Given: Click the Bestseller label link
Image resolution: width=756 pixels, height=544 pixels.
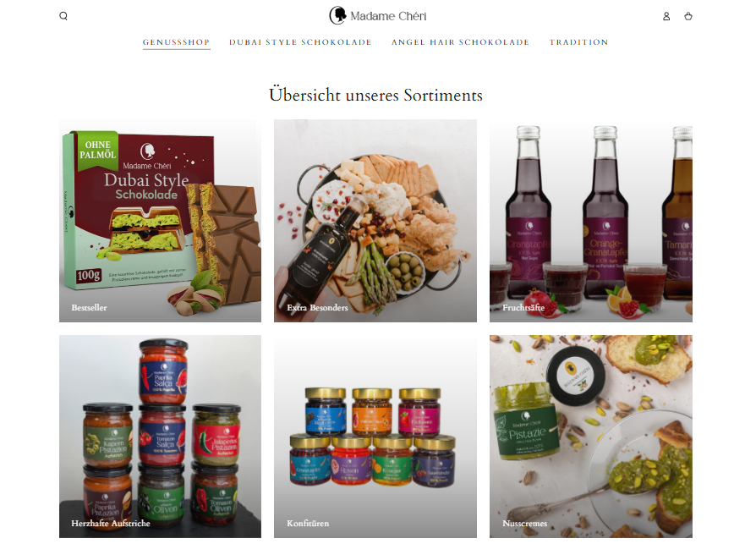Looking at the screenshot, I should click(89, 308).
